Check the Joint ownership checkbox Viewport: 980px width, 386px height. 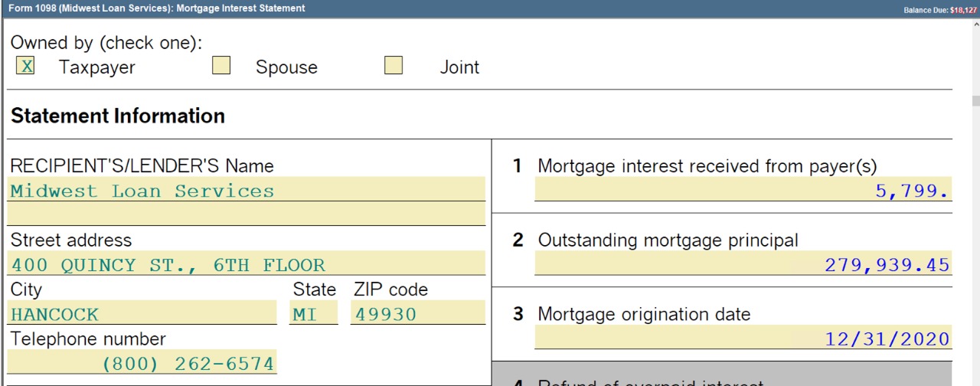click(x=394, y=66)
